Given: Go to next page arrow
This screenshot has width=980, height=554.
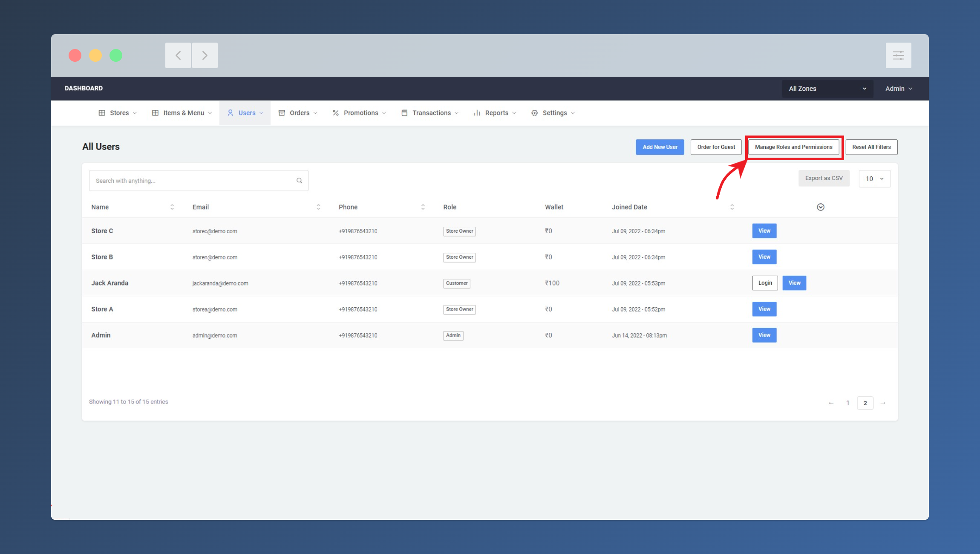Looking at the screenshot, I should point(883,403).
